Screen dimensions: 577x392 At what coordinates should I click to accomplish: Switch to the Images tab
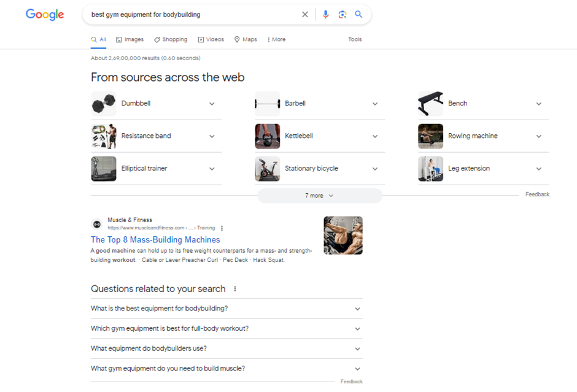coord(130,39)
